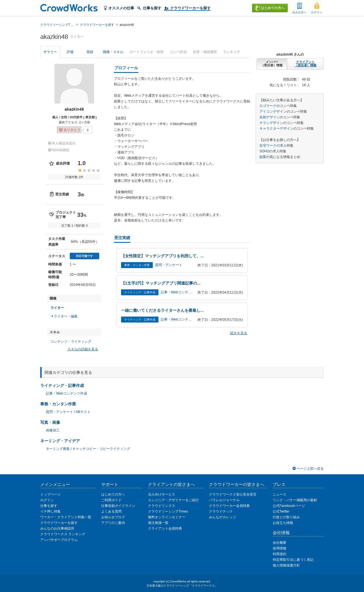The width and height of the screenshot is (364, 592).
Task: Click the people icon beside クラウドワーカーを探す
Action: pos(166,8)
